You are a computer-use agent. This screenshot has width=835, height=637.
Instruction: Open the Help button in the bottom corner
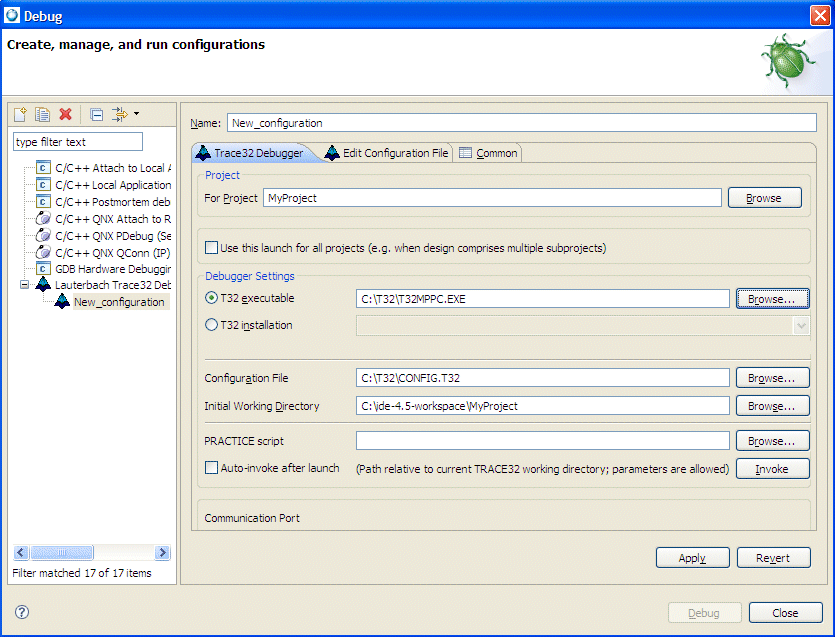[20, 613]
